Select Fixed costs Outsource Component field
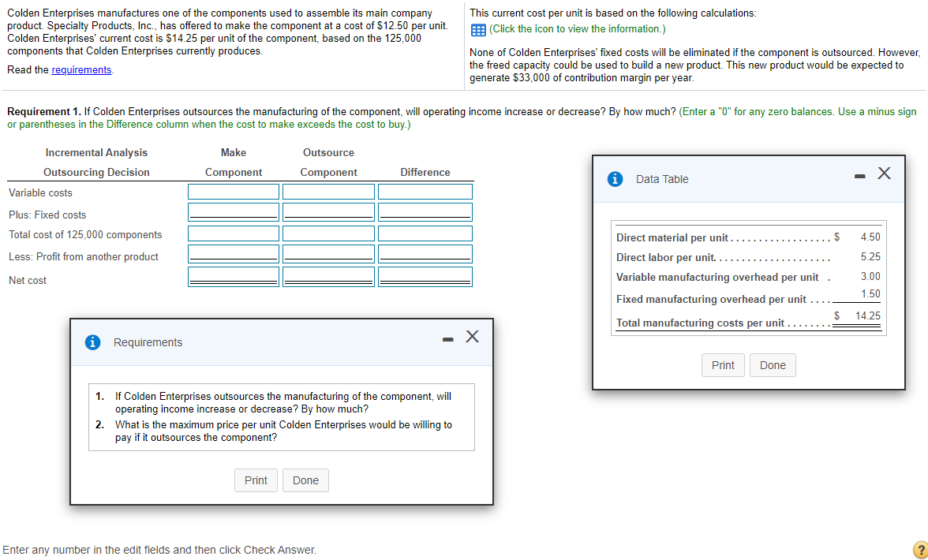The image size is (928, 560). pyautogui.click(x=328, y=212)
